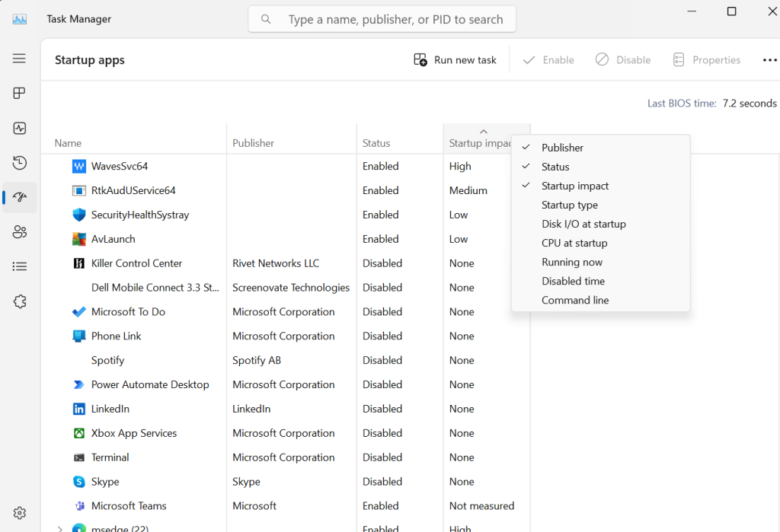Image resolution: width=780 pixels, height=532 pixels.
Task: Click the Enable button
Action: (548, 60)
